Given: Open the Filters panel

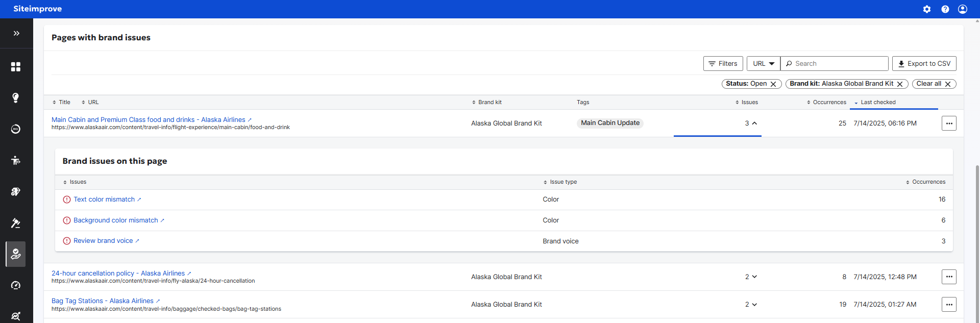Looking at the screenshot, I should tap(723, 64).
